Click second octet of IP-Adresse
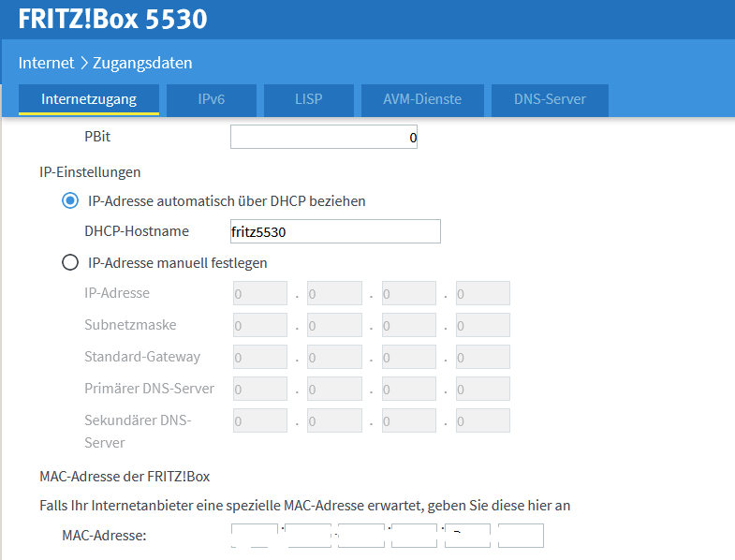Screen dimensions: 735x560 point(334,293)
